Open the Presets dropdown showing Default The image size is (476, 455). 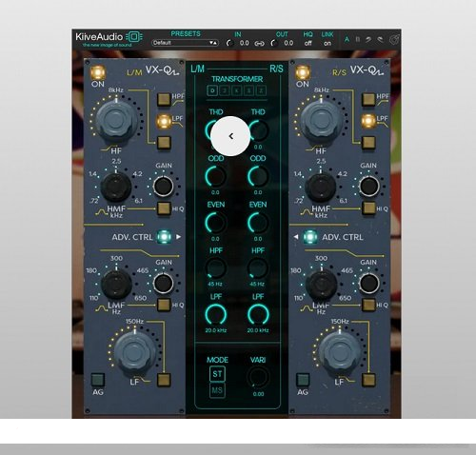185,43
